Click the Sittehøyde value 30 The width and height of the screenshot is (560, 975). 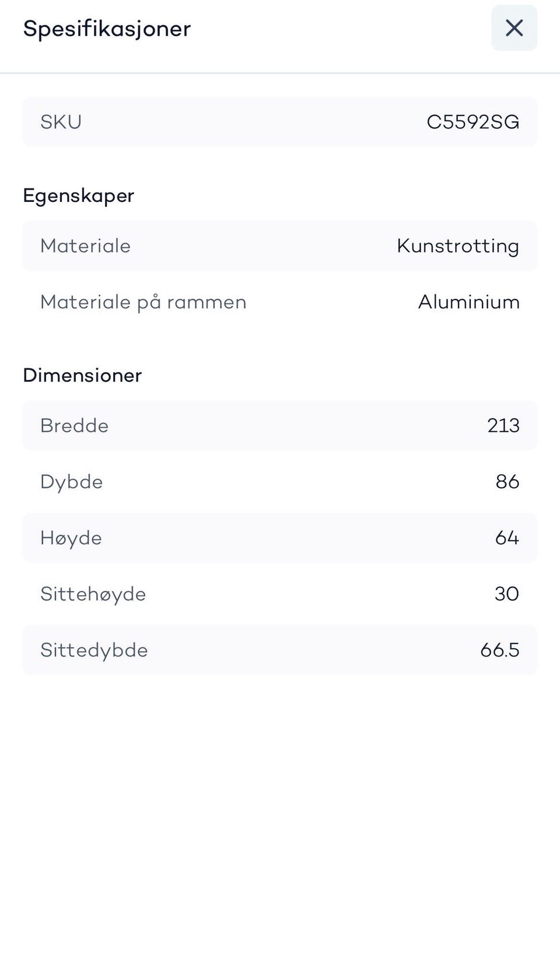pyautogui.click(x=507, y=593)
